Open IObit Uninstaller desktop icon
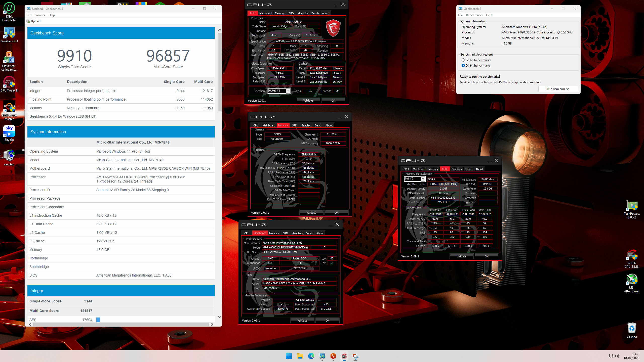644x362 pixels. (x=9, y=12)
